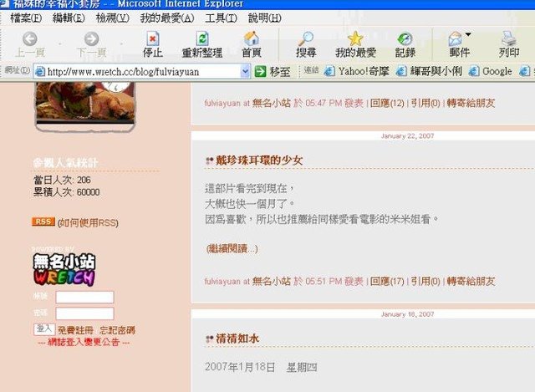The height and width of the screenshot is (392, 535).
Task: Expand the address bar URL dropdown
Action: (x=245, y=71)
